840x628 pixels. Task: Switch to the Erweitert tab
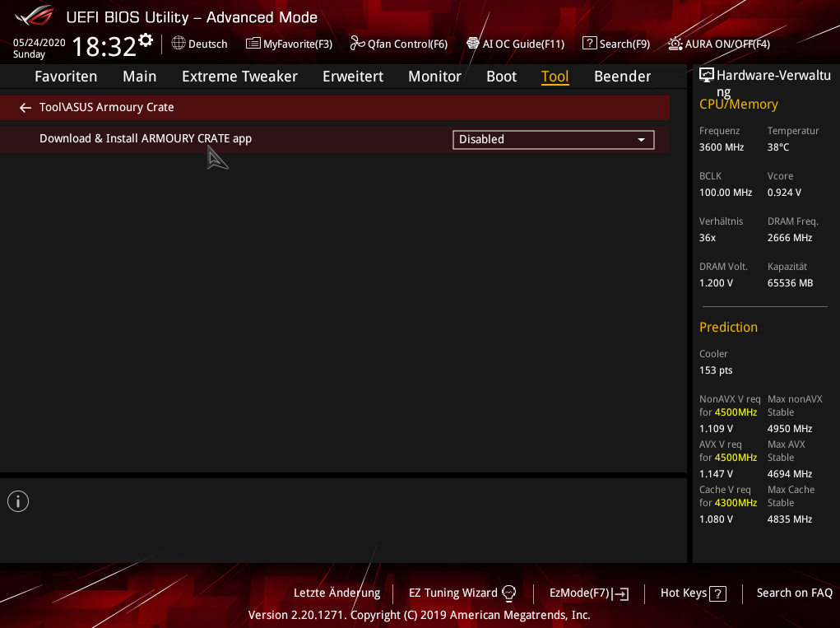pos(353,77)
